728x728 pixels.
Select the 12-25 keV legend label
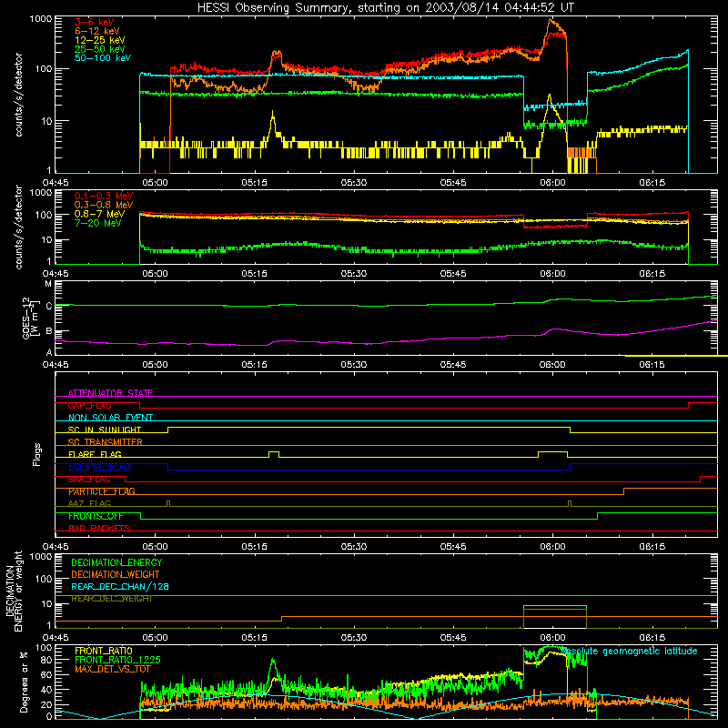coord(100,40)
